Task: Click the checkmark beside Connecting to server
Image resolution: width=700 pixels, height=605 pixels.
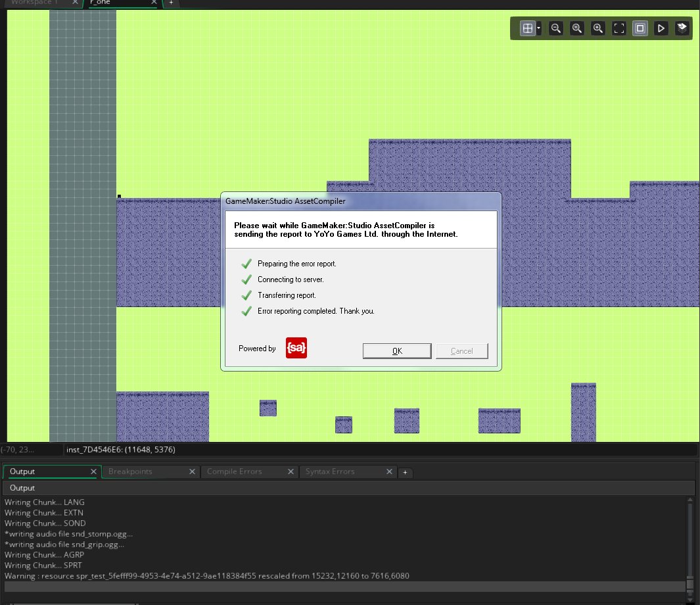Action: [246, 279]
